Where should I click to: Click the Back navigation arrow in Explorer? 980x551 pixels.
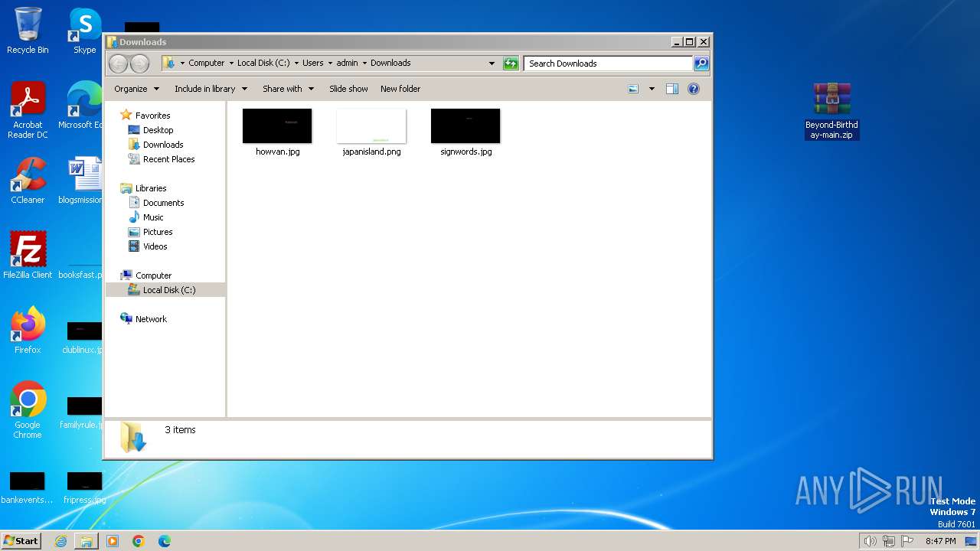(118, 64)
